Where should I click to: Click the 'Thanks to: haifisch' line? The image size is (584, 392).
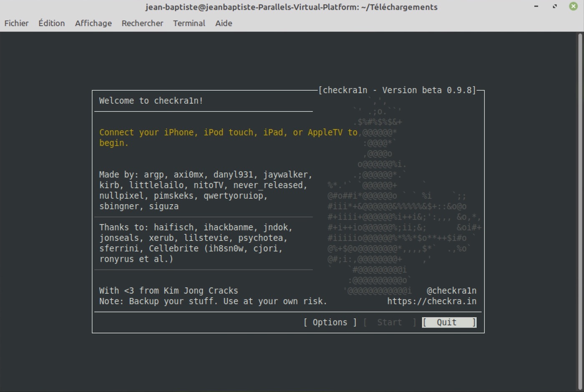pos(196,227)
